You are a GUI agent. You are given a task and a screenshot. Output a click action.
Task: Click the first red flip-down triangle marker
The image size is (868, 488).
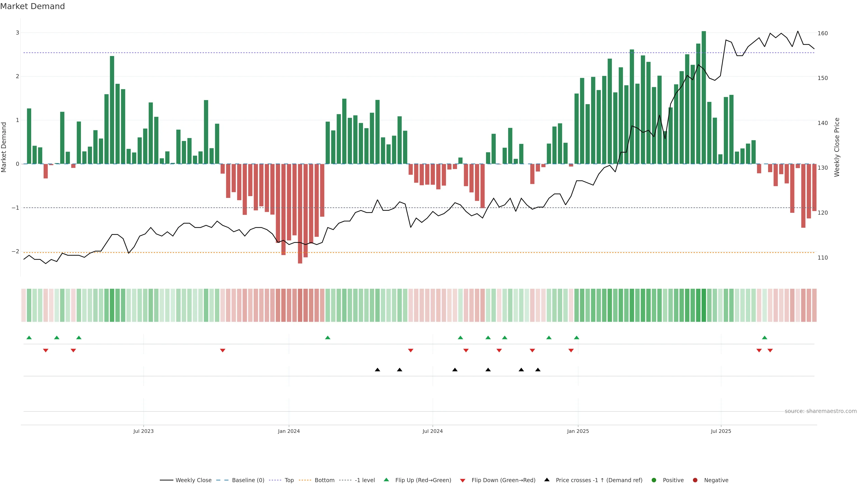click(x=45, y=351)
